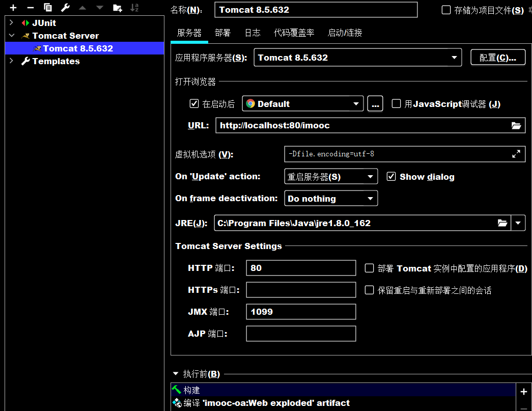The width and height of the screenshot is (532, 411).
Task: Open the On frame deactivation dropdown
Action: click(x=370, y=199)
